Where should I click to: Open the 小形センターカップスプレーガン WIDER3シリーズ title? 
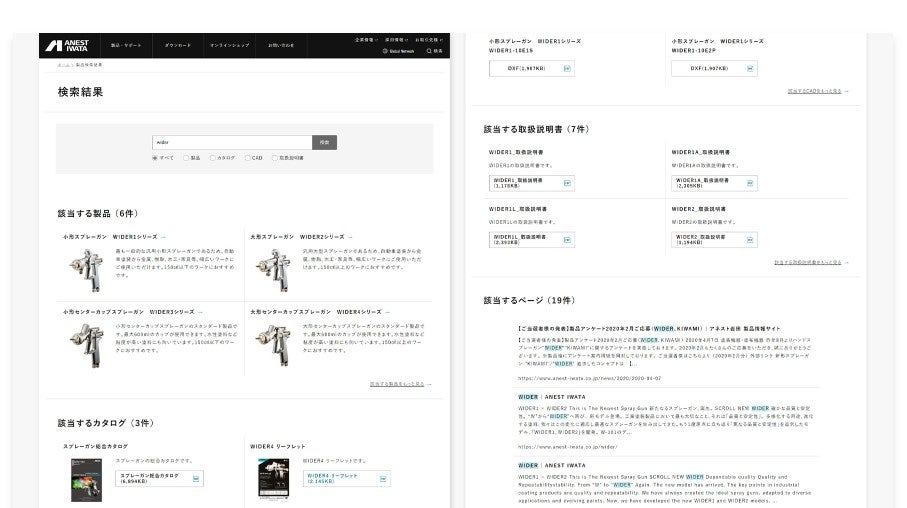(128, 312)
